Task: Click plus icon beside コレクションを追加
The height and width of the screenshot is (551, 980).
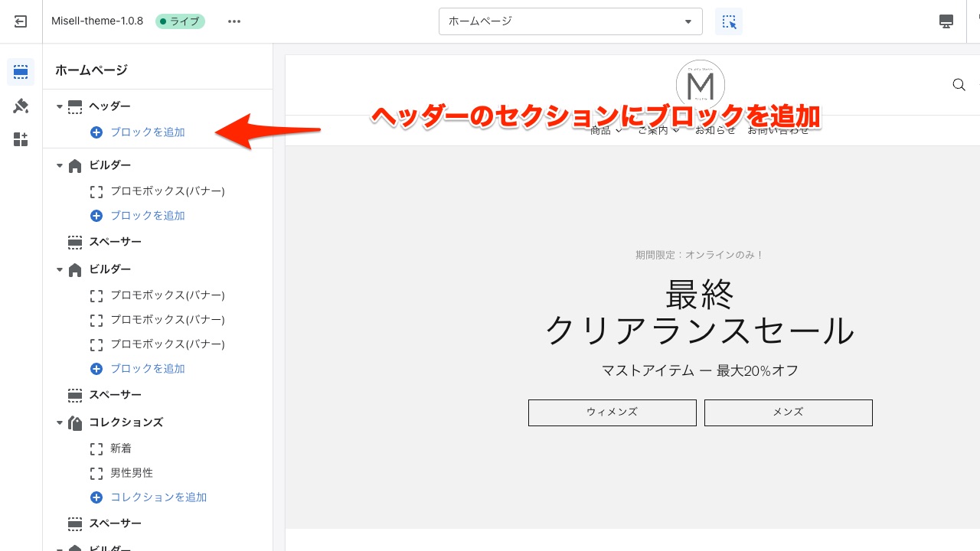Action: point(96,497)
